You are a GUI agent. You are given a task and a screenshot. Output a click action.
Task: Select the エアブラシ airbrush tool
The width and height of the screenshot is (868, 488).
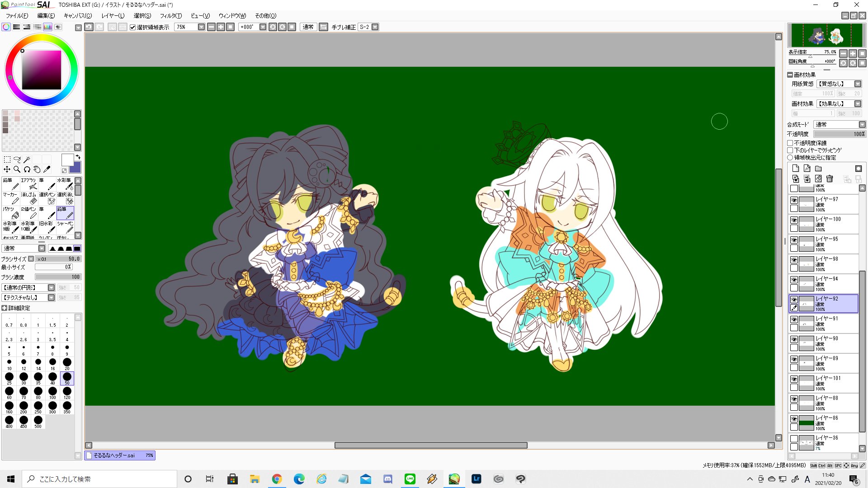pos(29,183)
